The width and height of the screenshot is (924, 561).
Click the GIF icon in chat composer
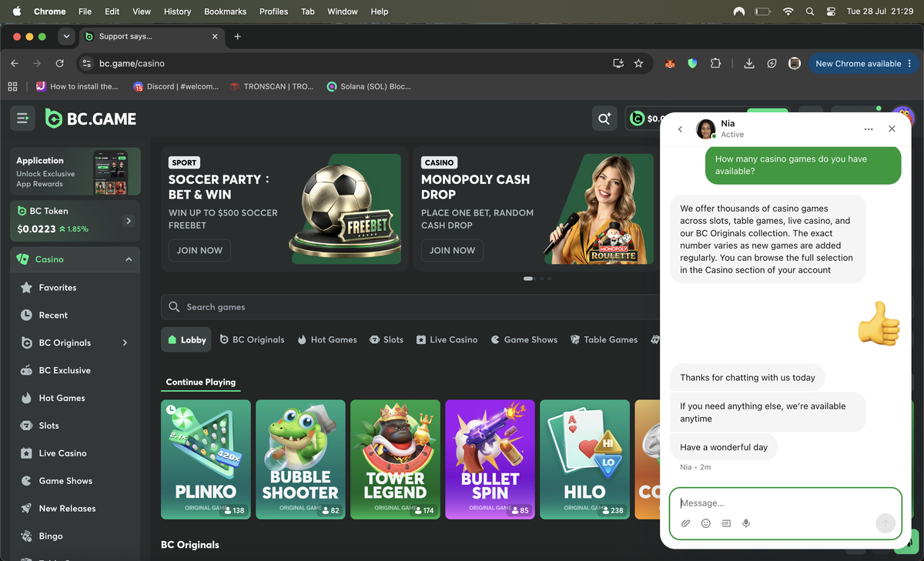(x=725, y=523)
